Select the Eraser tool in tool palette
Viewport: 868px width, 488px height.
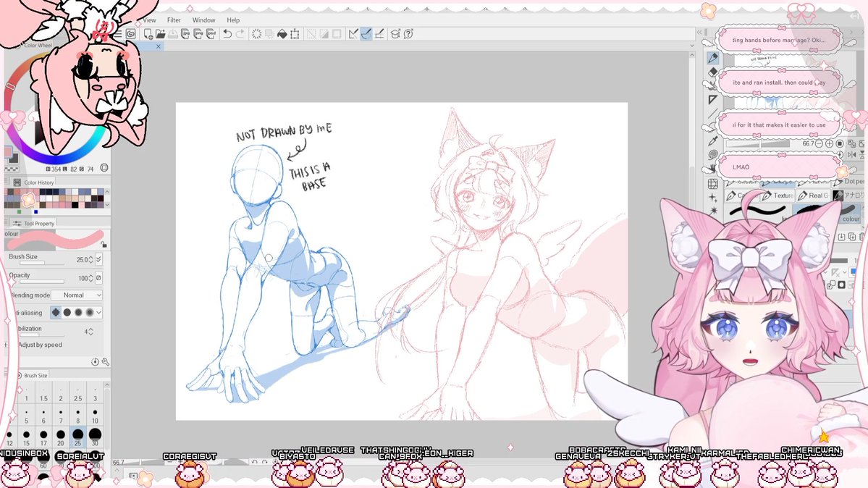click(712, 72)
